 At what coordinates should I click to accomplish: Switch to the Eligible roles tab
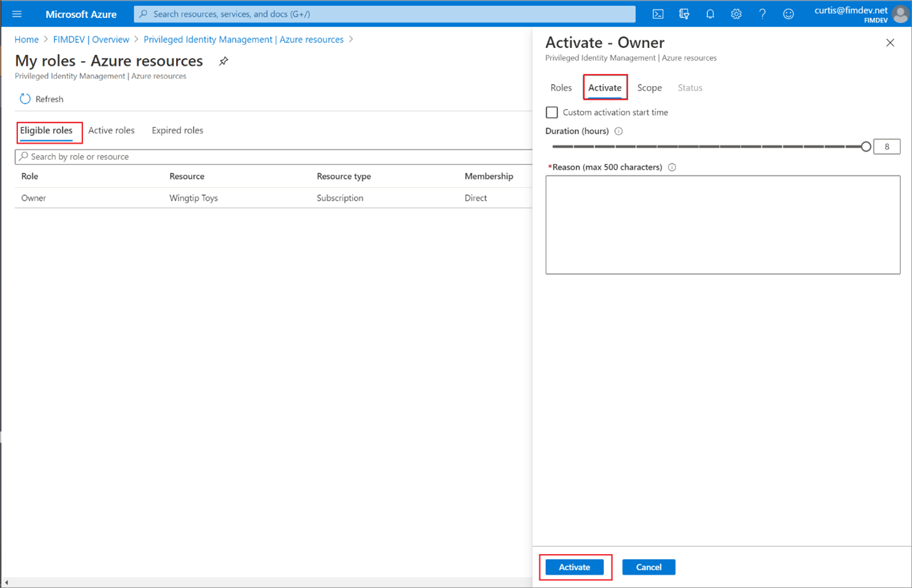tap(47, 131)
